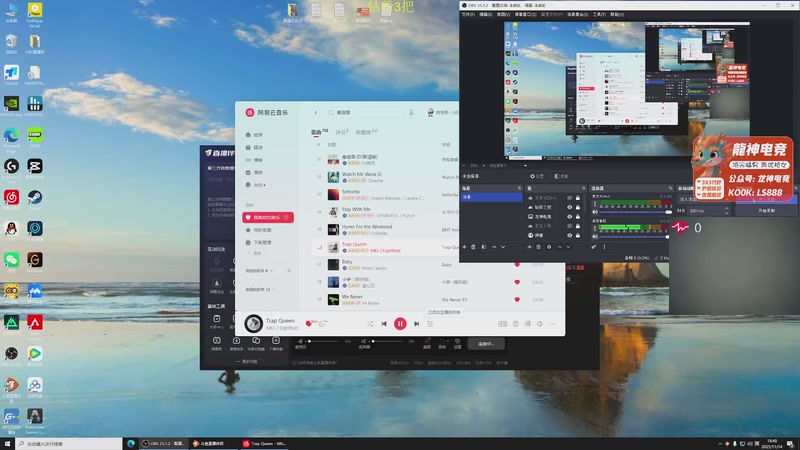Click the NetEase search box
The image size is (800, 450).
pos(365,112)
